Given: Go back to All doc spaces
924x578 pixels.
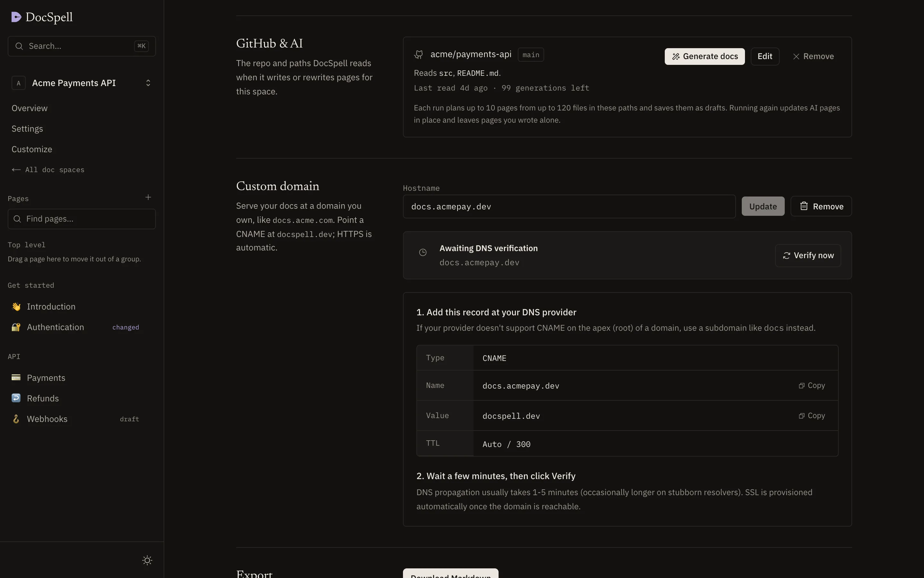Looking at the screenshot, I should (x=48, y=170).
